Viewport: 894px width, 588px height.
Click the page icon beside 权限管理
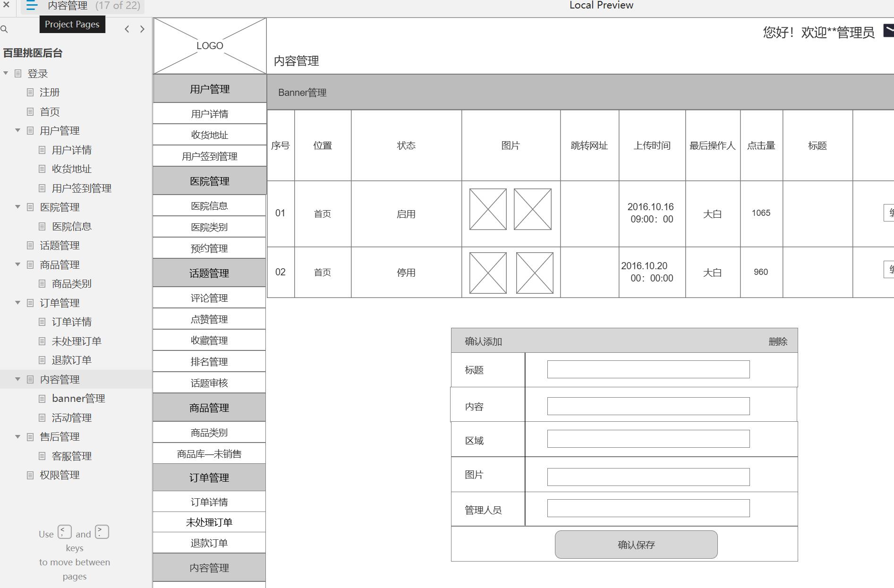click(x=30, y=475)
